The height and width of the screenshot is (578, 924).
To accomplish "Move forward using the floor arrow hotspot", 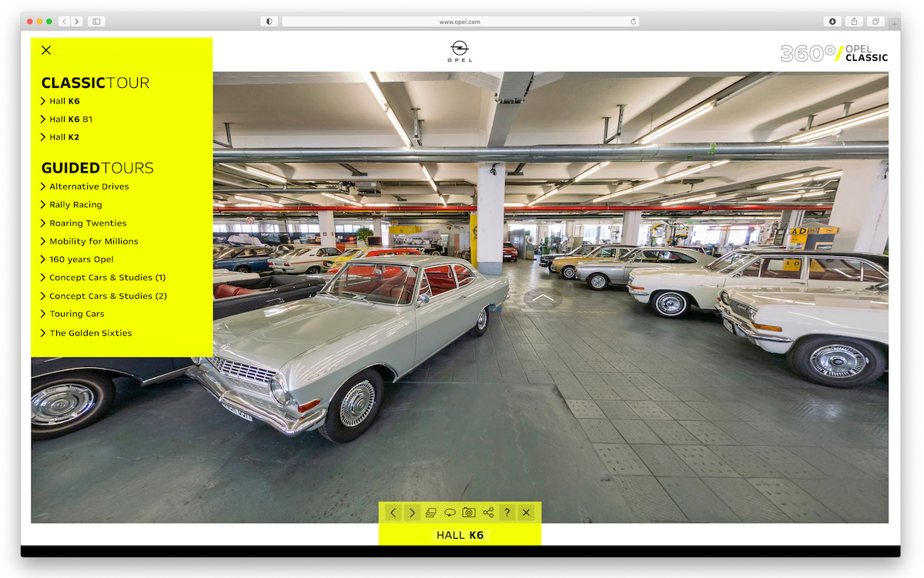I will tap(543, 297).
